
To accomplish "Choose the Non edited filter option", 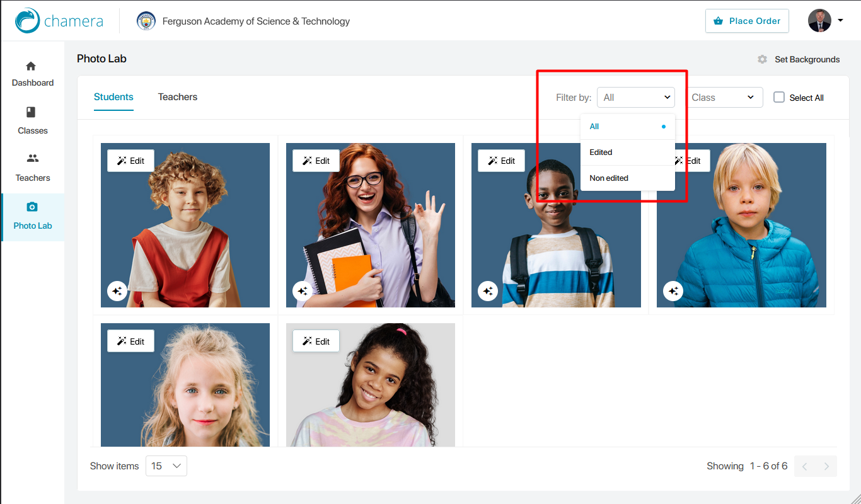I will click(x=628, y=178).
